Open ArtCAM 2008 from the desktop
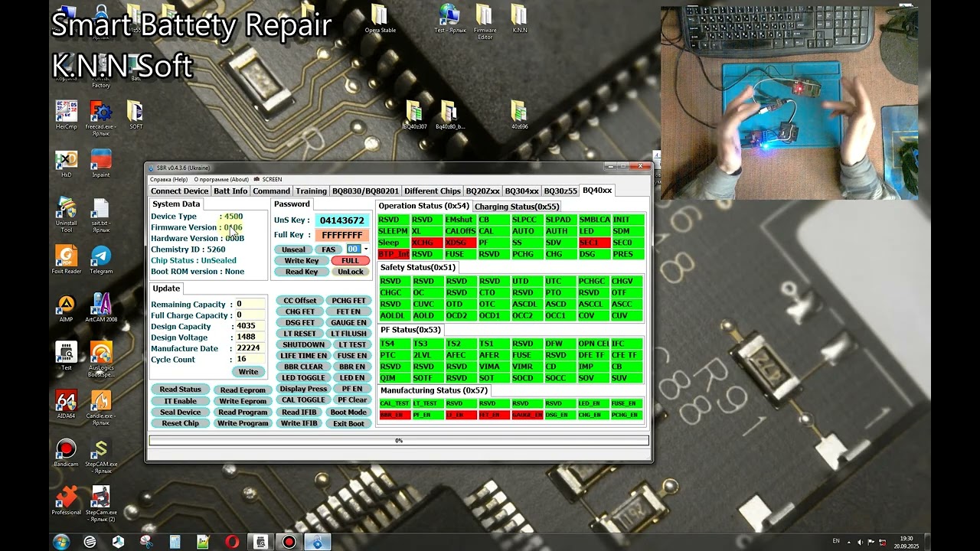980x551 pixels. 101,308
